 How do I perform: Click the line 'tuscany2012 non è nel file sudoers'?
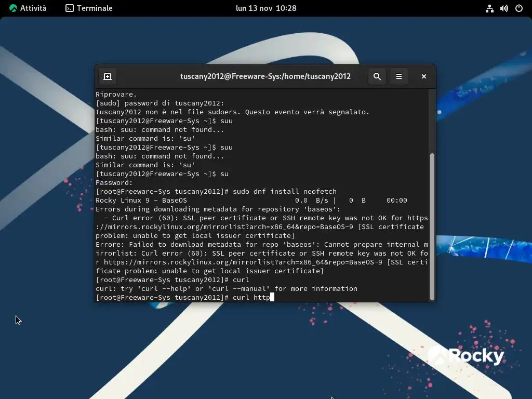click(x=232, y=112)
